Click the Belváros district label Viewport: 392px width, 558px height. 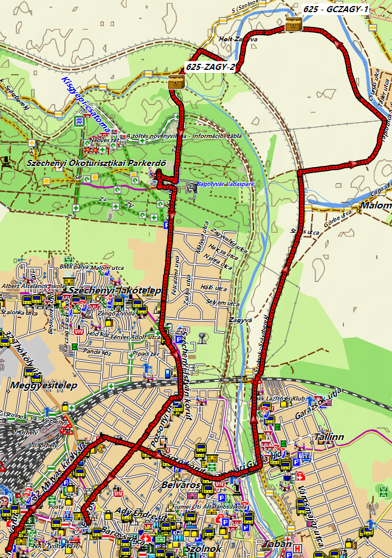(177, 485)
